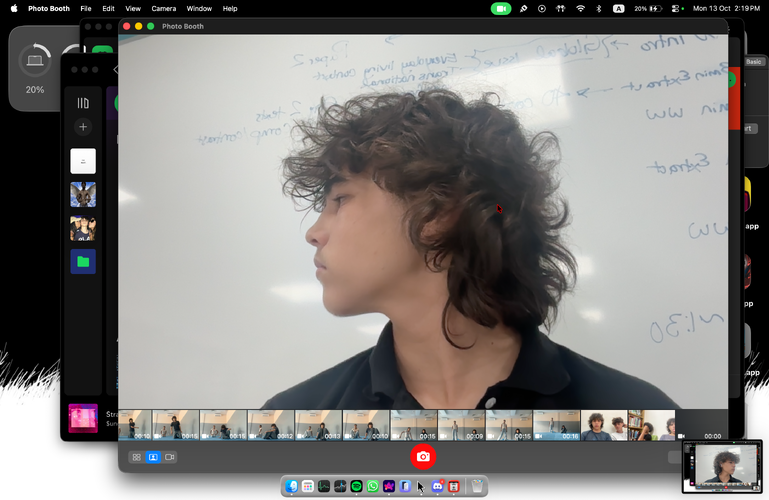Open Stocks from the Dock
This screenshot has width=769, height=500.
[x=340, y=486]
